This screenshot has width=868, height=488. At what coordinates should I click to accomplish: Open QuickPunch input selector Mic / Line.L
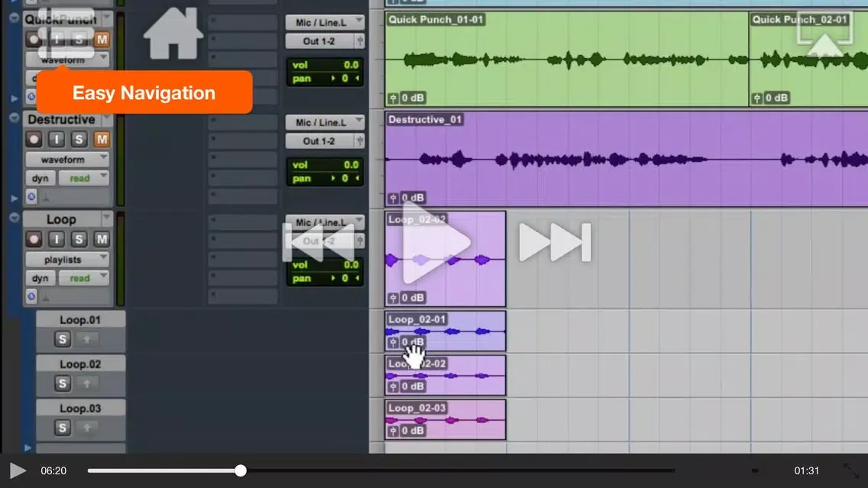[325, 22]
